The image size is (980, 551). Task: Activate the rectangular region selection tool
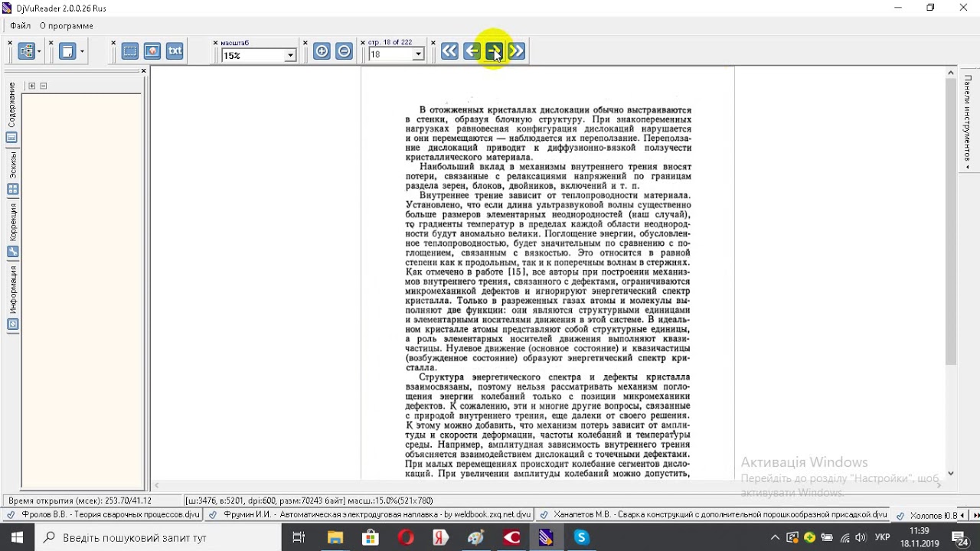130,51
